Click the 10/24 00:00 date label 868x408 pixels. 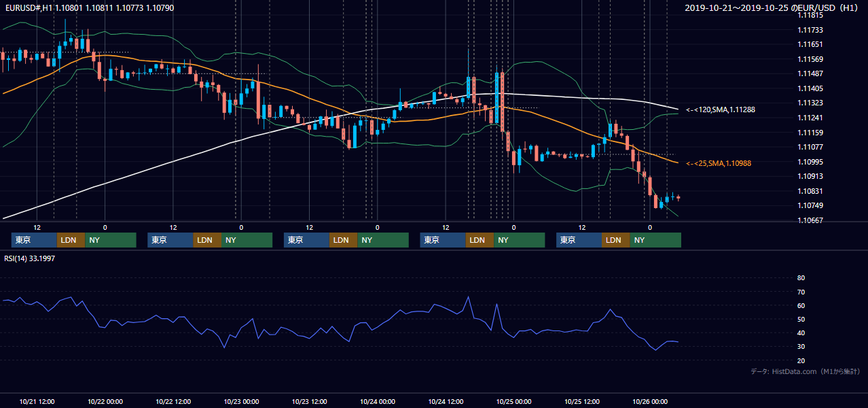(x=378, y=401)
